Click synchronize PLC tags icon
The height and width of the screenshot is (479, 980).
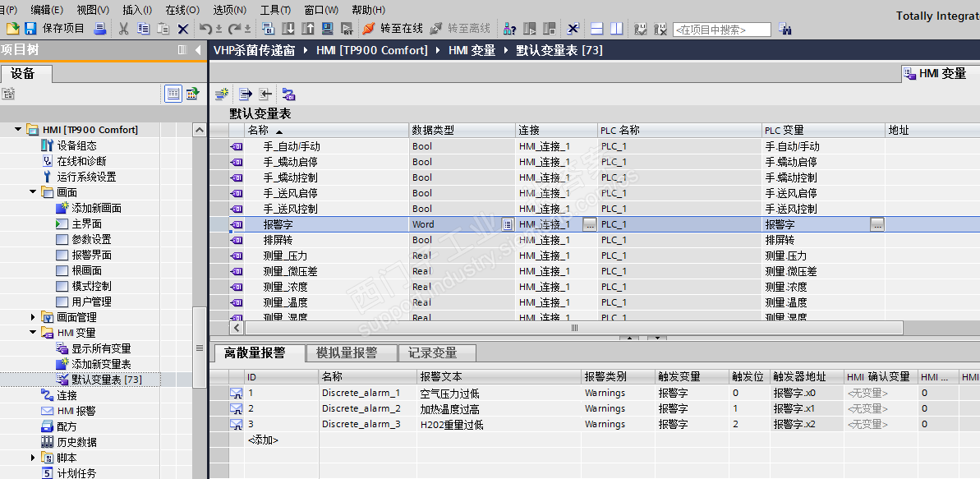[288, 94]
